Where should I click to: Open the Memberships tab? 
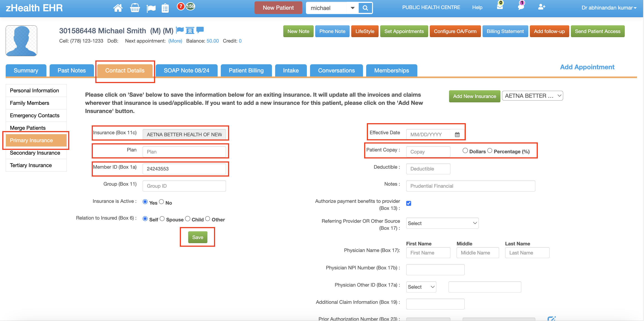click(392, 70)
